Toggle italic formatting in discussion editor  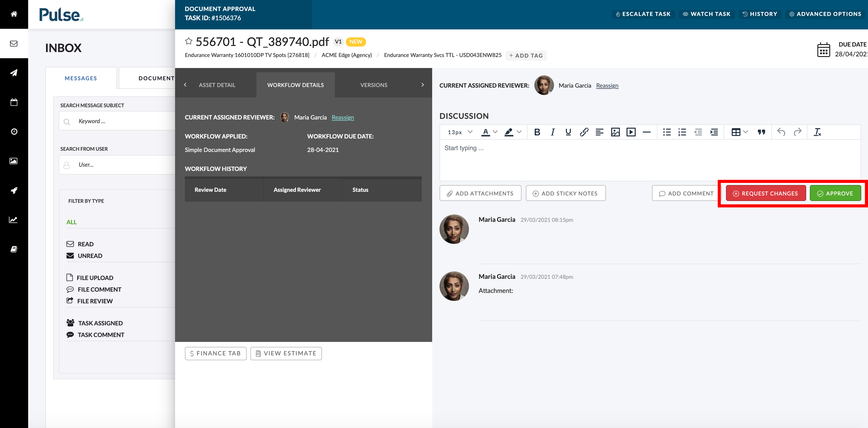553,132
